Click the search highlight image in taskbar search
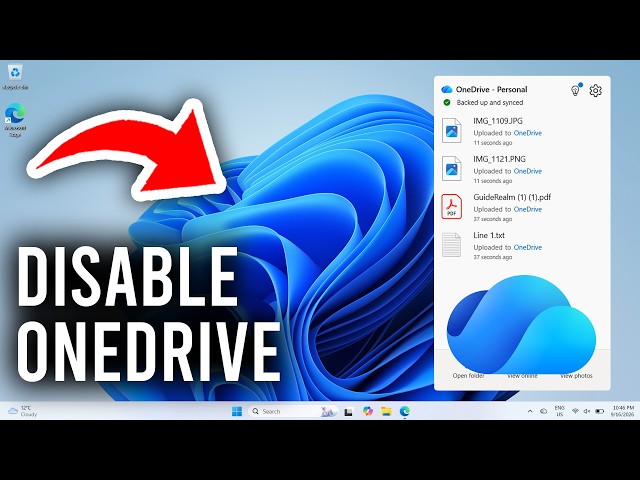640x480 pixels. pyautogui.click(x=327, y=411)
